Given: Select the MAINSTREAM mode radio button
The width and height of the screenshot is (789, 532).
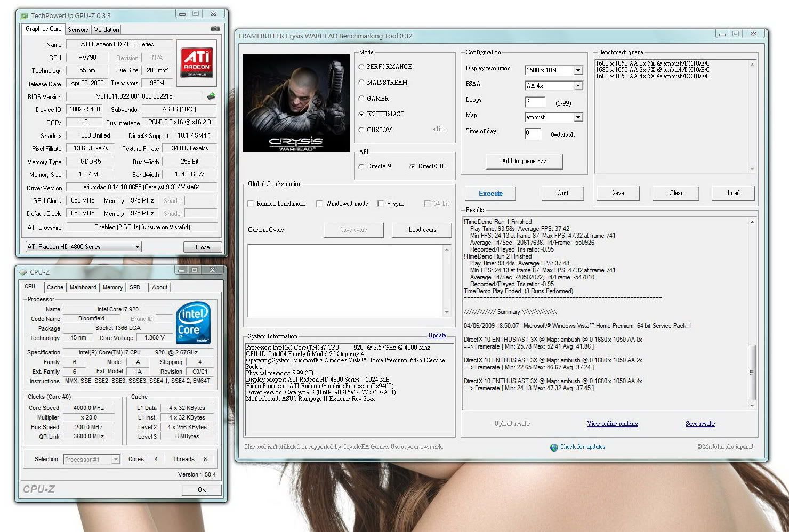Looking at the screenshot, I should 361,83.
